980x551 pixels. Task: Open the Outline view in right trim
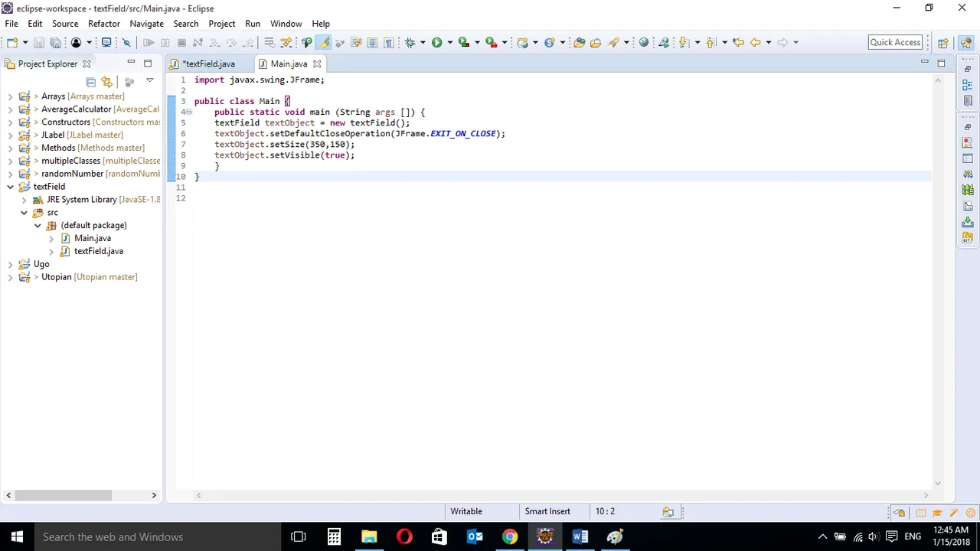(968, 85)
